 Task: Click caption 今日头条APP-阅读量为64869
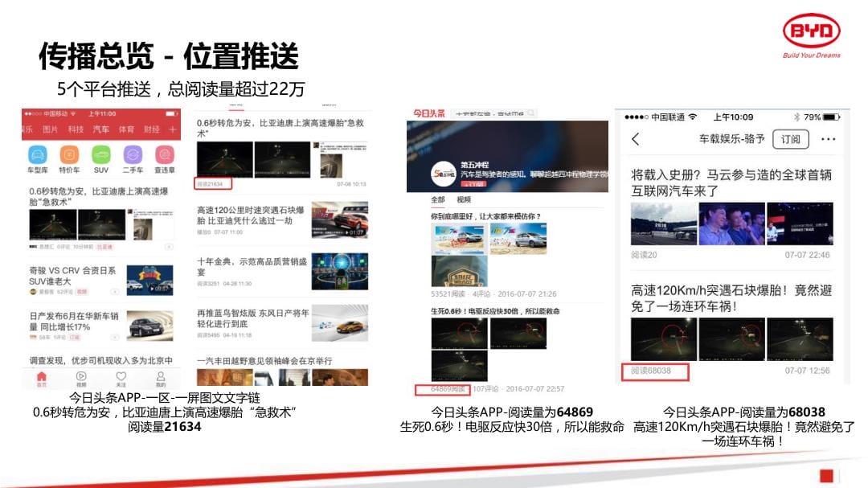[512, 412]
